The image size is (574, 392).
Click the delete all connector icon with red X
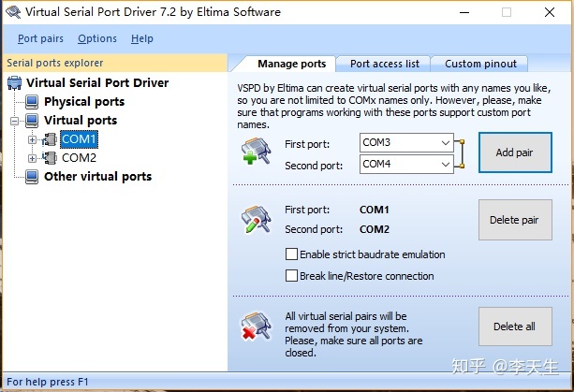click(256, 327)
